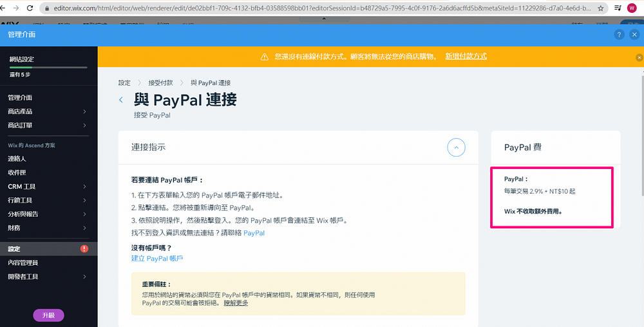Select 設定 in the sidebar
The image size is (644, 327).
[x=48, y=249]
